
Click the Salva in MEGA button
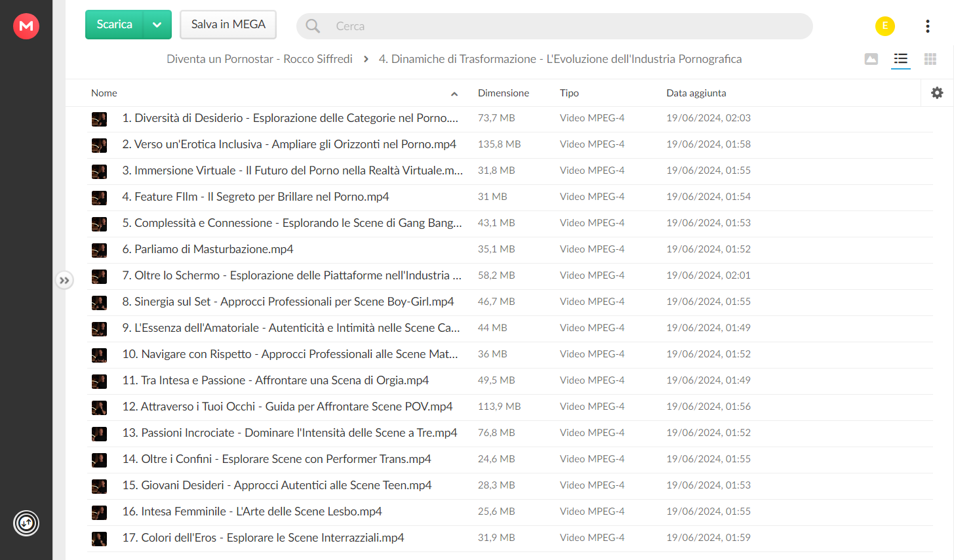click(x=228, y=25)
